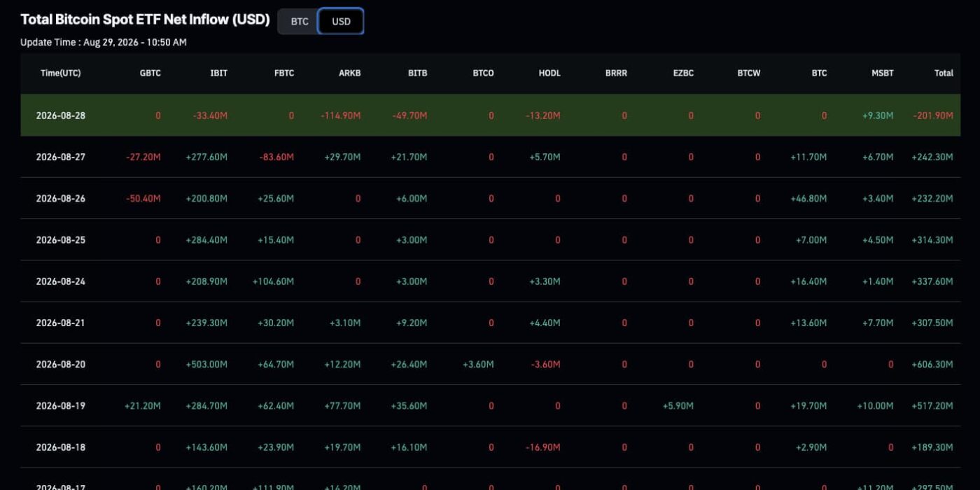
Task: Click the -114.90M ARKB value
Action: pyautogui.click(x=342, y=115)
